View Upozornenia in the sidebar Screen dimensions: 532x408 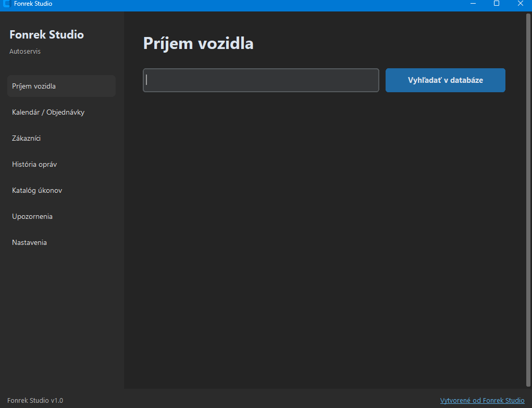coord(61,217)
